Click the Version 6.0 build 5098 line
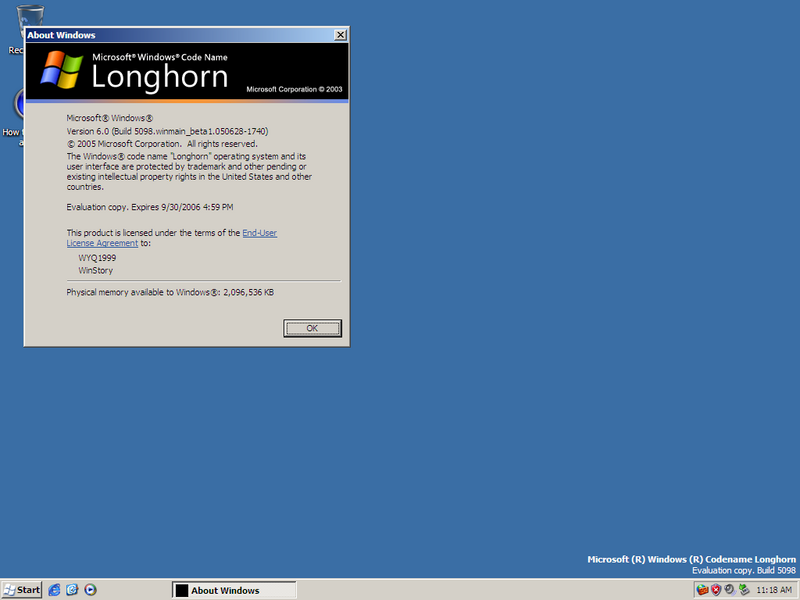This screenshot has width=800, height=600. [x=167, y=131]
